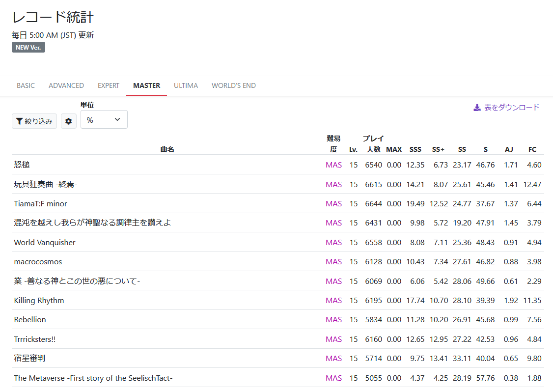The width and height of the screenshot is (553, 392).
Task: Switch to the EXPERT tab
Action: click(109, 85)
